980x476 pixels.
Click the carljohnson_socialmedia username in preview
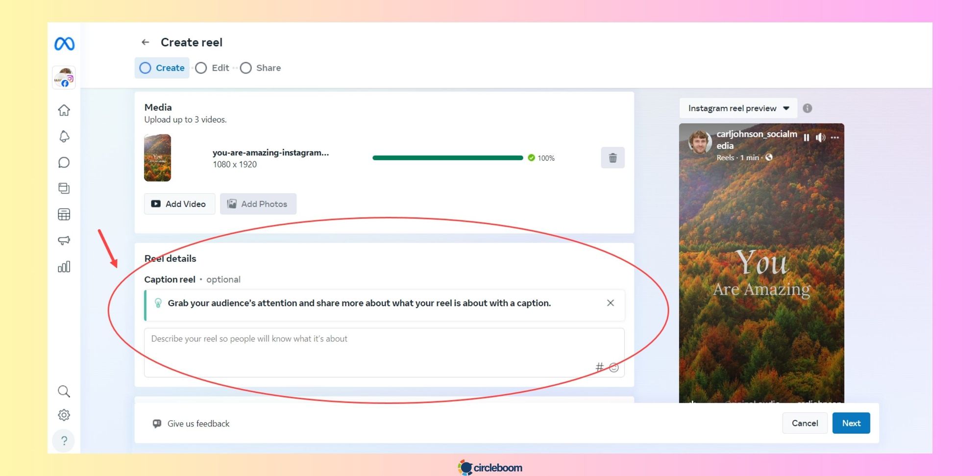757,140
